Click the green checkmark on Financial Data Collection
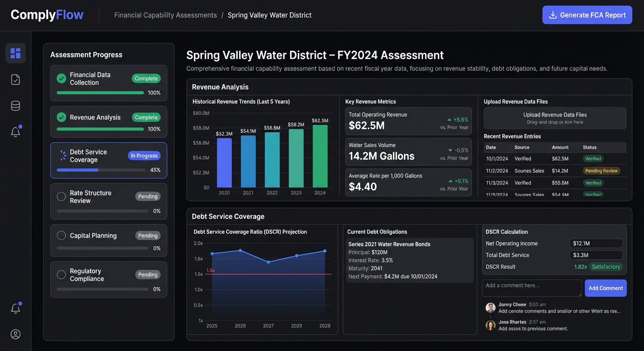This screenshot has width=644, height=351. [x=61, y=78]
